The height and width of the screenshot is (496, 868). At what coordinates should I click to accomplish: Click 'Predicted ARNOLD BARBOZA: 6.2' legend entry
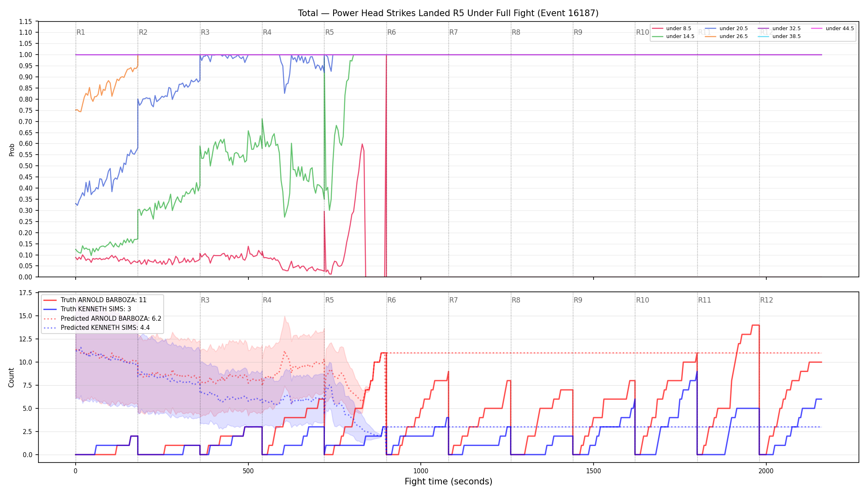pos(102,319)
